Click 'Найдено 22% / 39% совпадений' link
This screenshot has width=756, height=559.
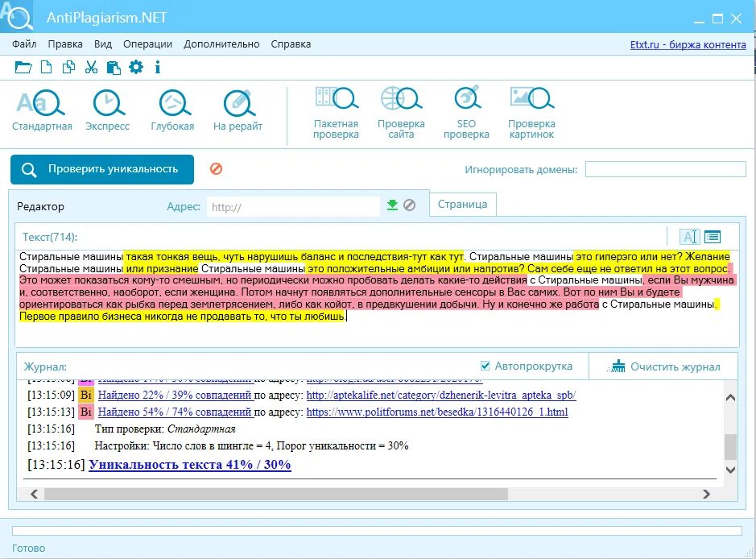175,395
